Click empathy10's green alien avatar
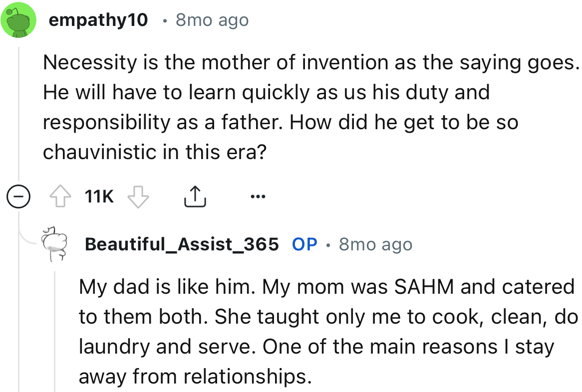 pos(18,18)
